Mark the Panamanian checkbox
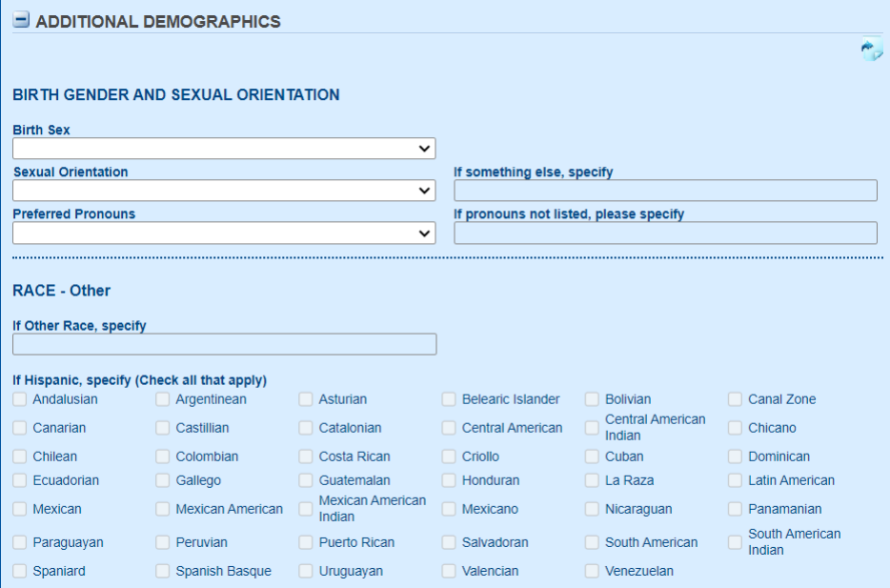 735,509
